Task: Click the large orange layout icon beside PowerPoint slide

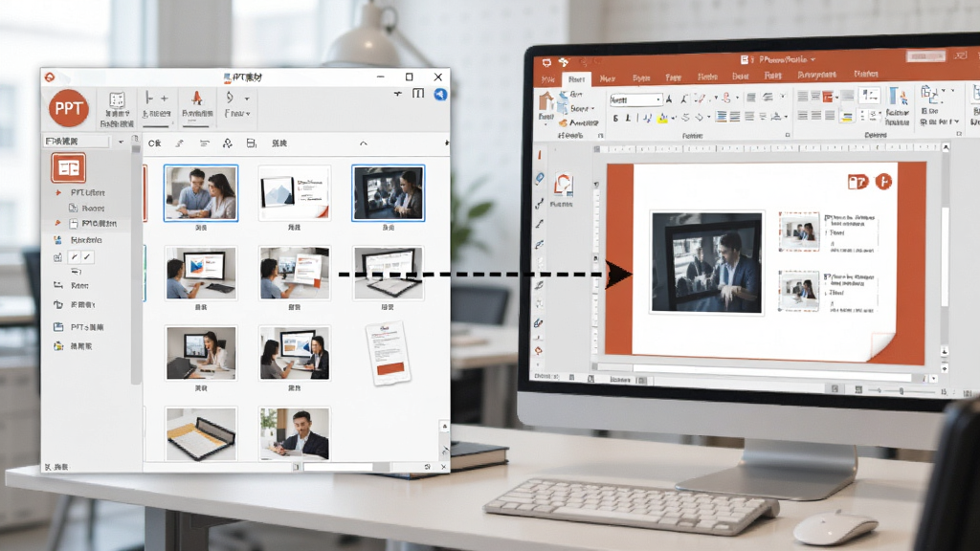Action: pyautogui.click(x=563, y=185)
